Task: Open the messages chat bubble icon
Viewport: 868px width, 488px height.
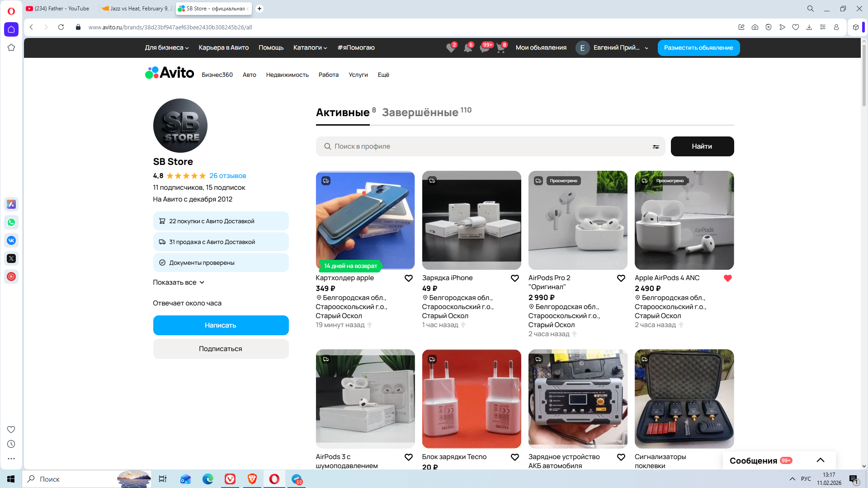Action: point(484,48)
